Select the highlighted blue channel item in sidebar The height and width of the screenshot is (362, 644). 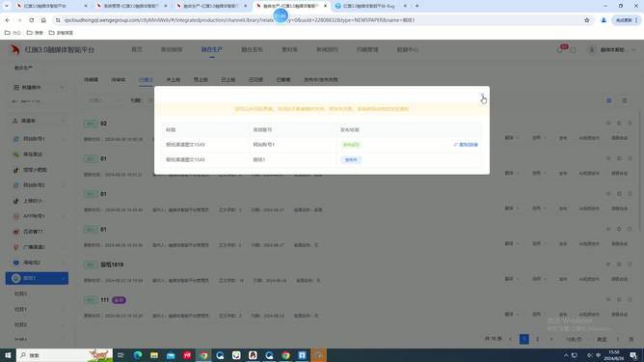point(37,278)
